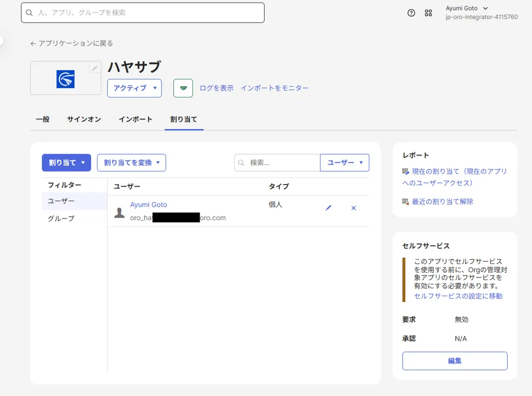
Task: Click the green handshake icon button
Action: click(183, 88)
